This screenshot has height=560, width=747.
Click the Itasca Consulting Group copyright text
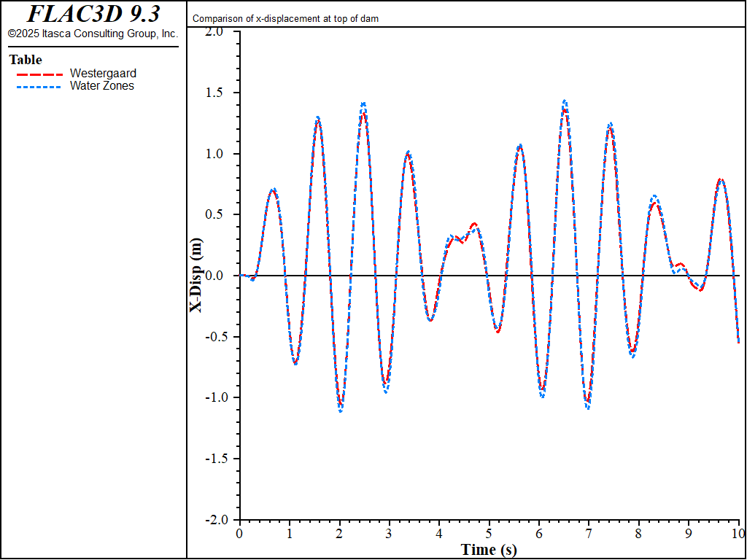(93, 34)
